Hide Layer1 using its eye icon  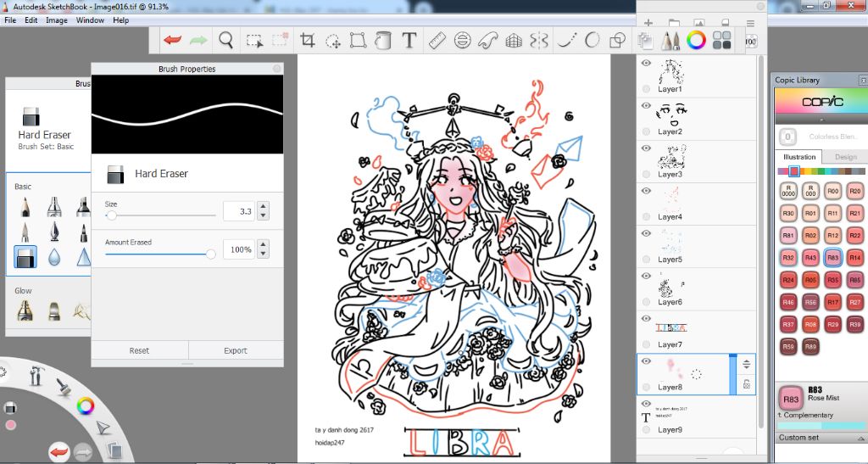(646, 63)
